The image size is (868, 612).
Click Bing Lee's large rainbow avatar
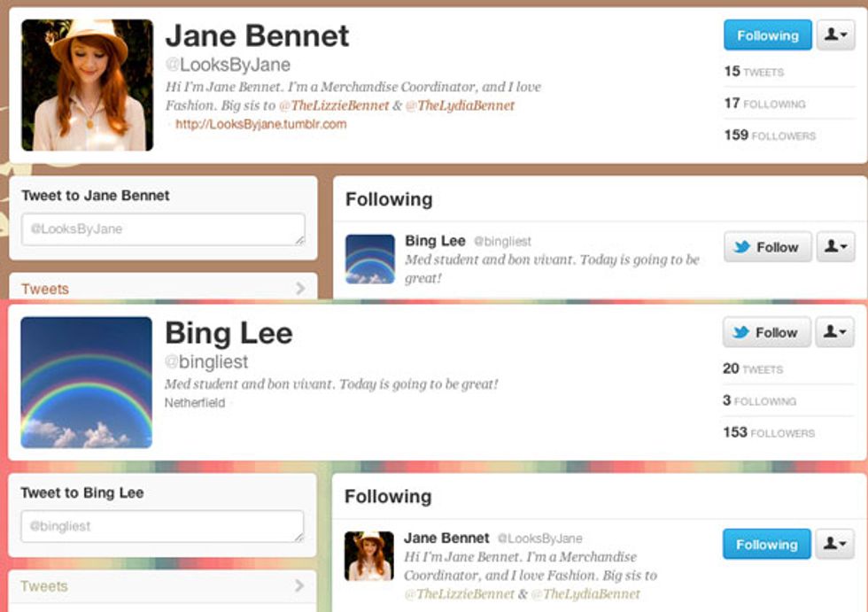click(x=87, y=383)
